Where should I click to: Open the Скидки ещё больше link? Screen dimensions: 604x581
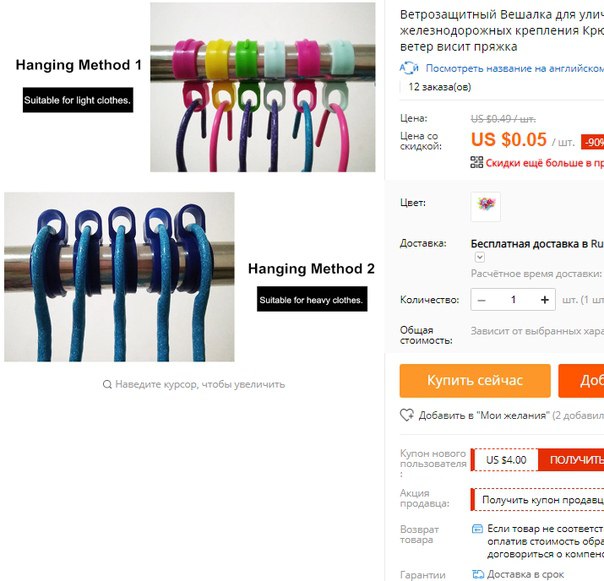pos(545,163)
